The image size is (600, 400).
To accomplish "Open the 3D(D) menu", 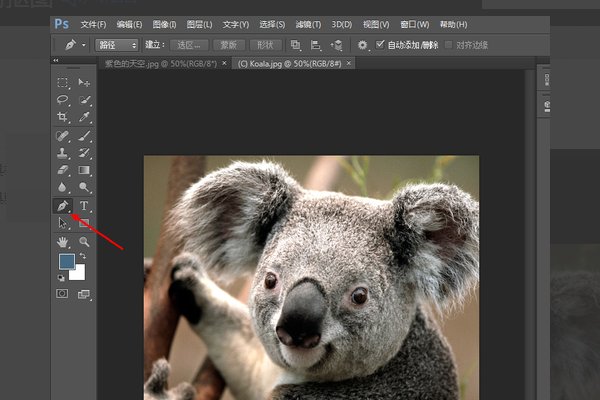I will [x=342, y=24].
